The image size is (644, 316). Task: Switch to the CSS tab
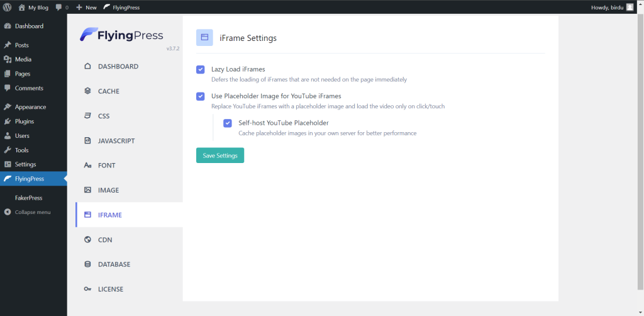point(129,116)
